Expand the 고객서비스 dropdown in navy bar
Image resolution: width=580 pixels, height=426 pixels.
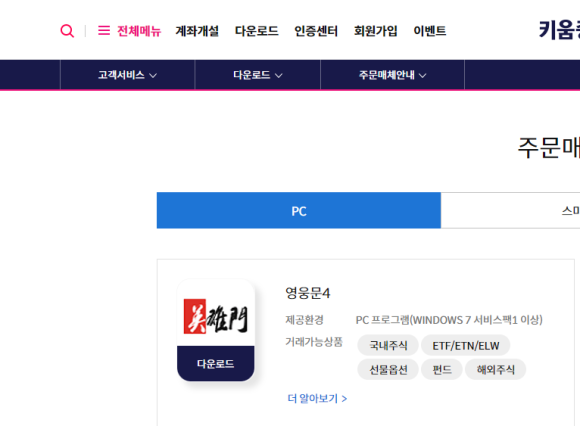pos(127,75)
